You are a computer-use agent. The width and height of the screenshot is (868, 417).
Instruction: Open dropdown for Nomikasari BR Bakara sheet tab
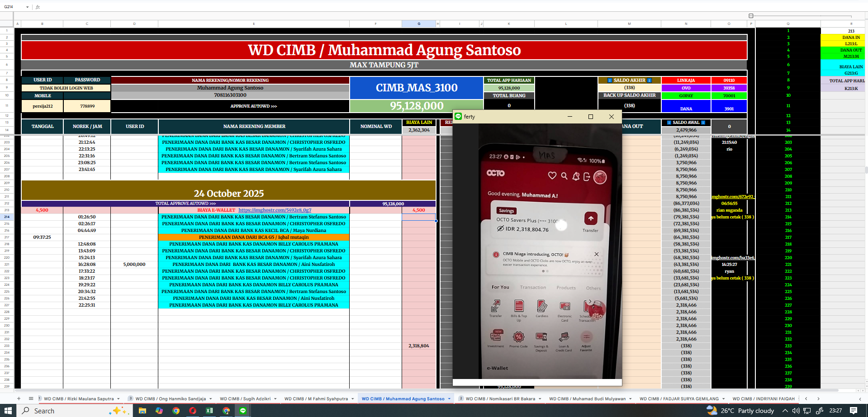tap(540, 399)
